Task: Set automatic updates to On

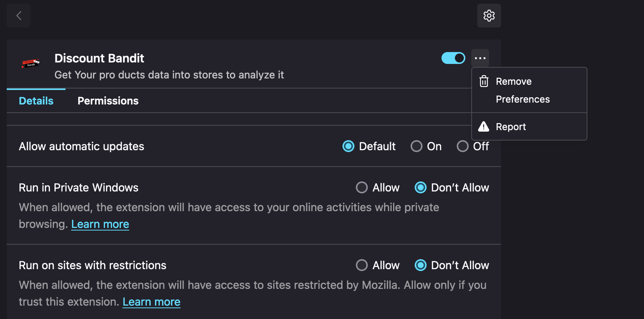Action: 417,146
